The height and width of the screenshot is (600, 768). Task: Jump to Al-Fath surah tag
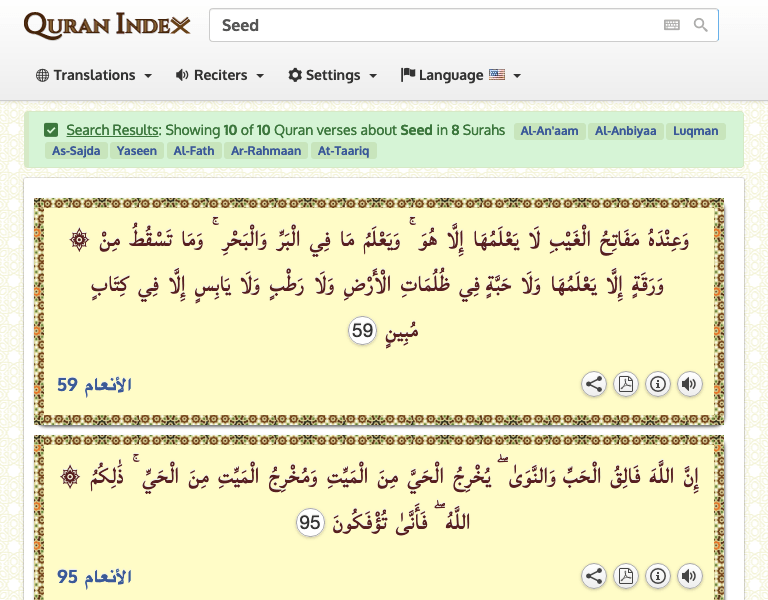[x=194, y=151]
